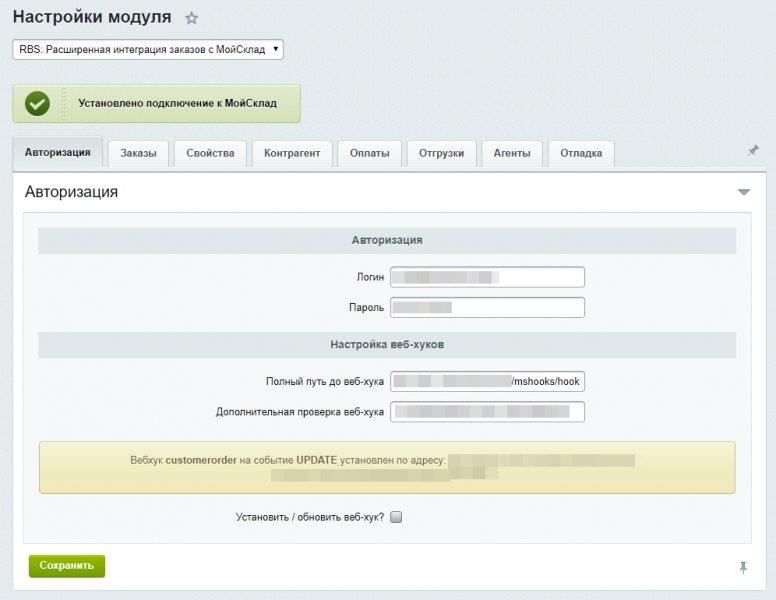Click the Полный путь до веб-хука field
Image resolution: width=776 pixels, height=600 pixels.
[x=487, y=381]
